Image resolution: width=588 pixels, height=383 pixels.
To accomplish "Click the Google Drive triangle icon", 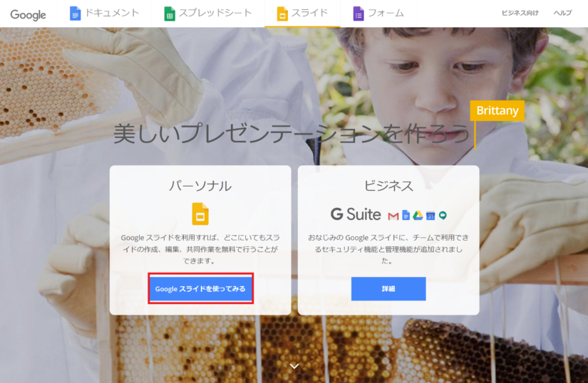I will [418, 215].
